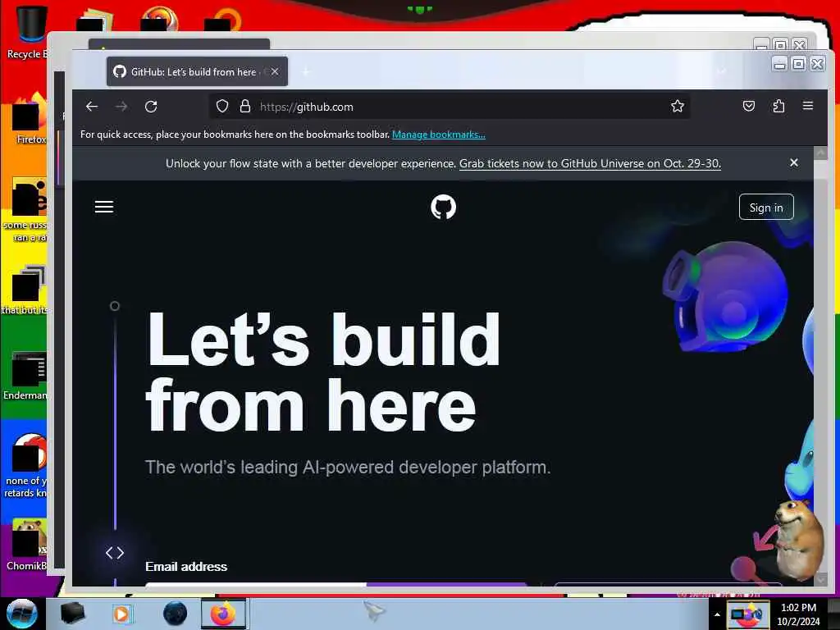Close the GitHub browser tab
The height and width of the screenshot is (630, 840).
(274, 71)
